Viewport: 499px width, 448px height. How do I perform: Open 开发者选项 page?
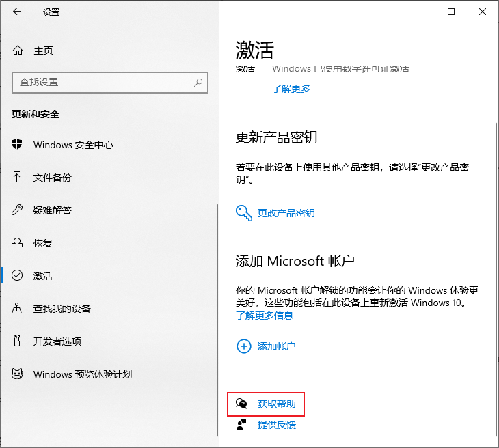click(x=57, y=341)
